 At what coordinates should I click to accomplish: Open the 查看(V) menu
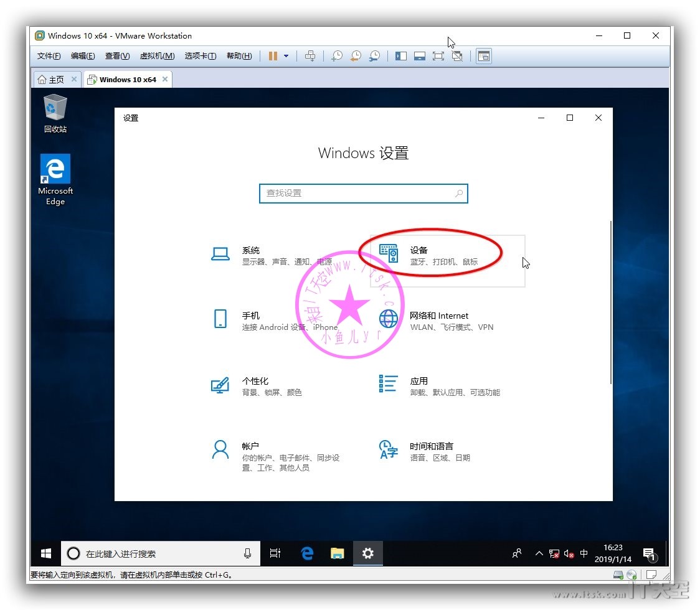coord(118,56)
